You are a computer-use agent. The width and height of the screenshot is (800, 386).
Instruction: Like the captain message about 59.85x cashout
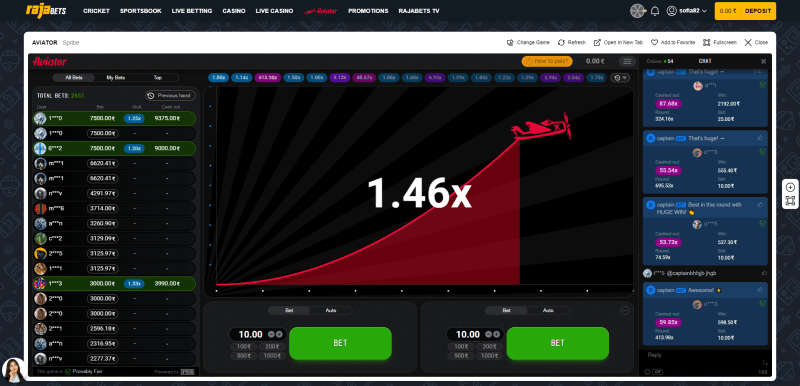coord(761,290)
